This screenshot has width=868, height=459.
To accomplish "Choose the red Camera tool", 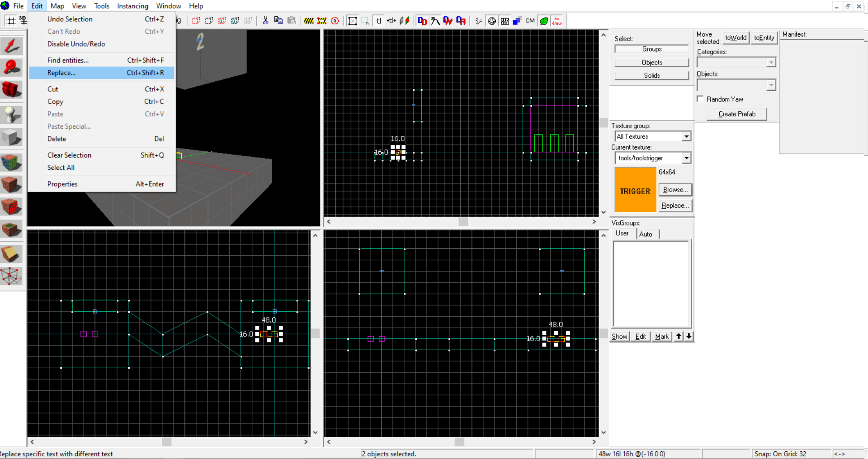I will [12, 89].
